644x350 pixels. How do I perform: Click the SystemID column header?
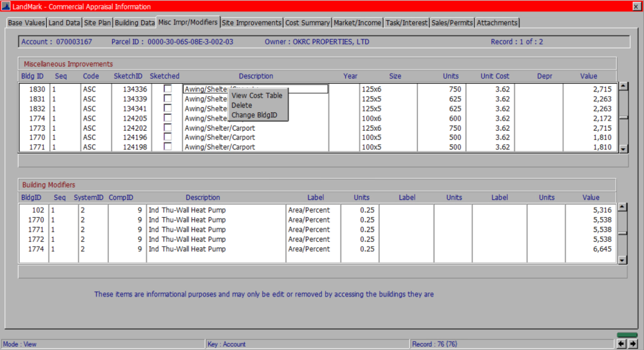(88, 197)
